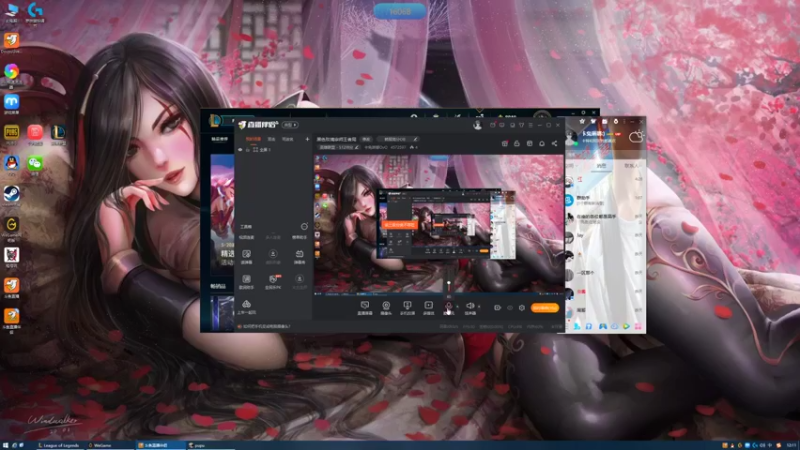Open PUBG desktop shortcut

11,135
